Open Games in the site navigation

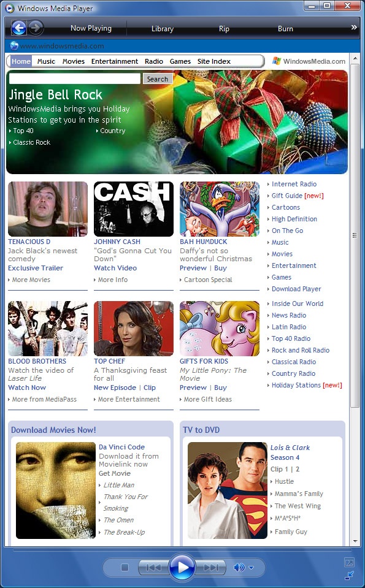180,61
